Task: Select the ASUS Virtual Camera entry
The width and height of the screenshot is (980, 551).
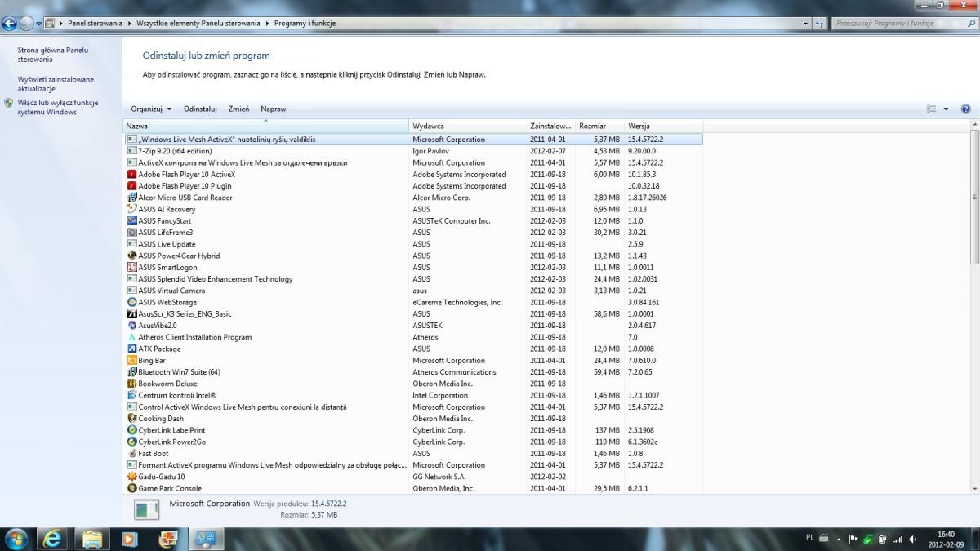Action: coord(413,291)
